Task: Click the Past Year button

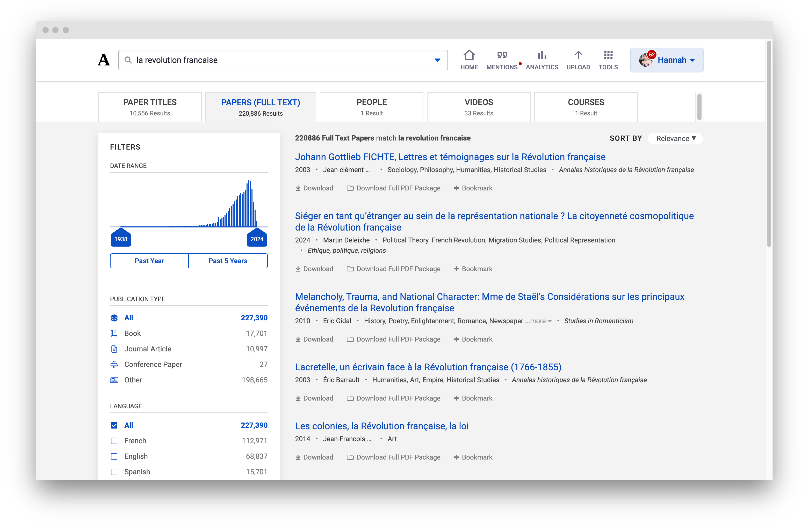Action: 149,261
